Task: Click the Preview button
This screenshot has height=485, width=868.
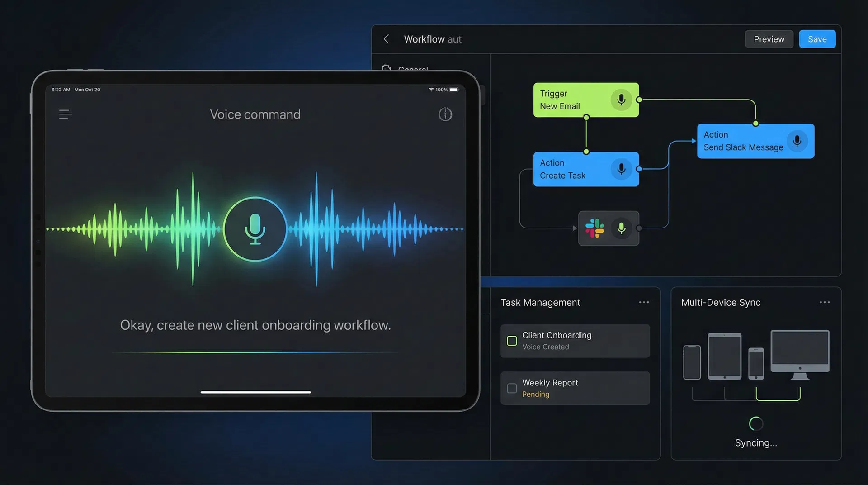Action: 769,39
